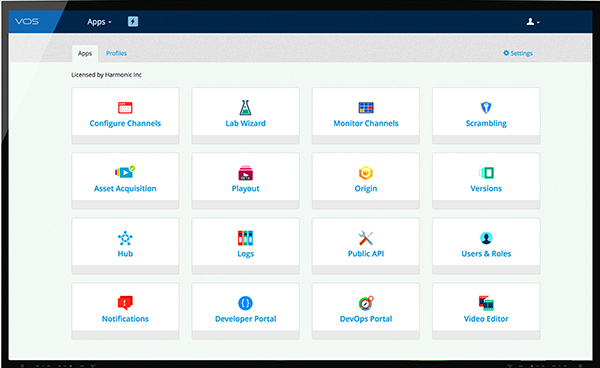Click the VOS logo

[27, 21]
